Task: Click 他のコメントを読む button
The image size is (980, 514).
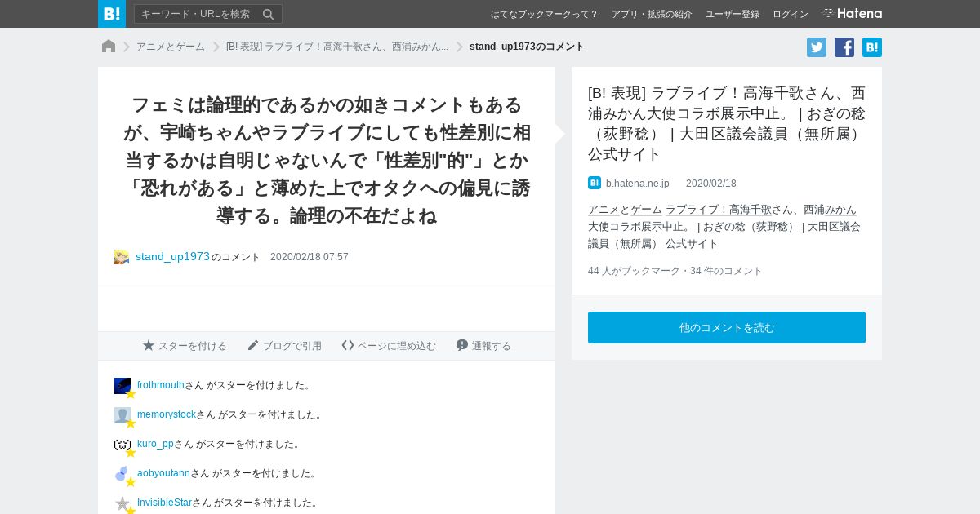Action: pyautogui.click(x=727, y=327)
